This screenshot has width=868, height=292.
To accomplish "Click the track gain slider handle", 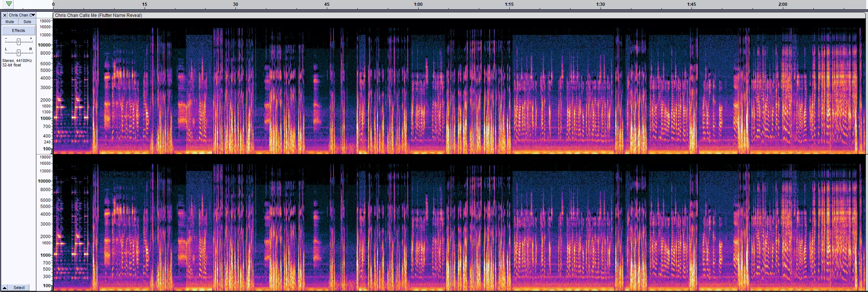I will (x=18, y=41).
